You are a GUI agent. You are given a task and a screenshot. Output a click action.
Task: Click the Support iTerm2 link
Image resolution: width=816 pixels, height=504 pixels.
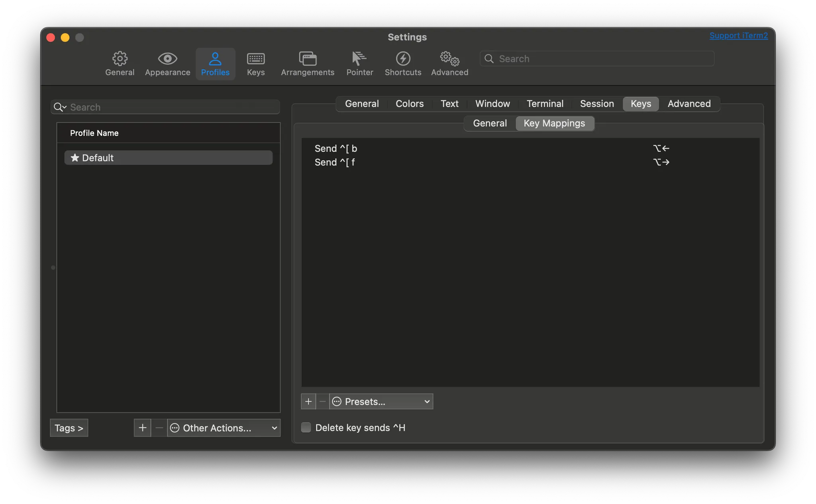(738, 35)
